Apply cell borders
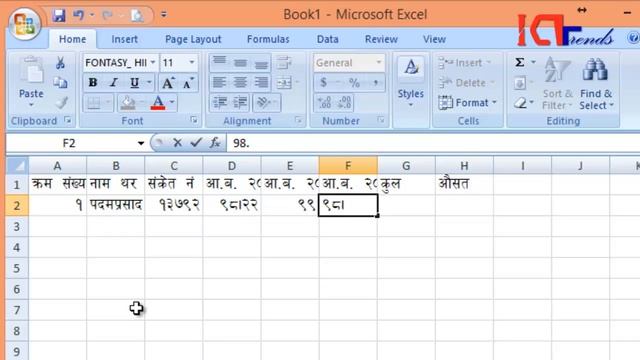Screen dimensions: 640x360 (94, 102)
